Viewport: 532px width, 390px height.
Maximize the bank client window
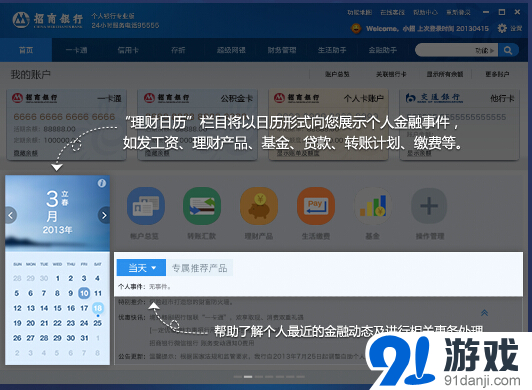click(502, 12)
